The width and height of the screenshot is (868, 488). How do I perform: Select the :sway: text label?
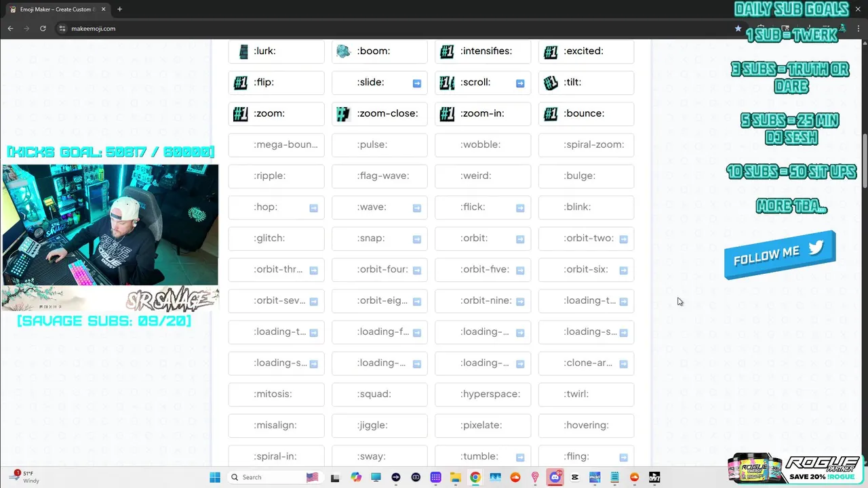(x=372, y=456)
